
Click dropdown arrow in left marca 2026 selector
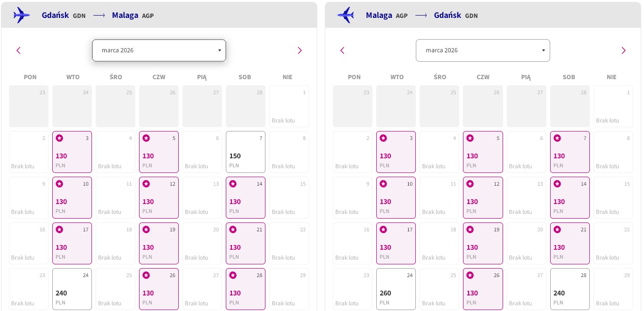point(220,50)
